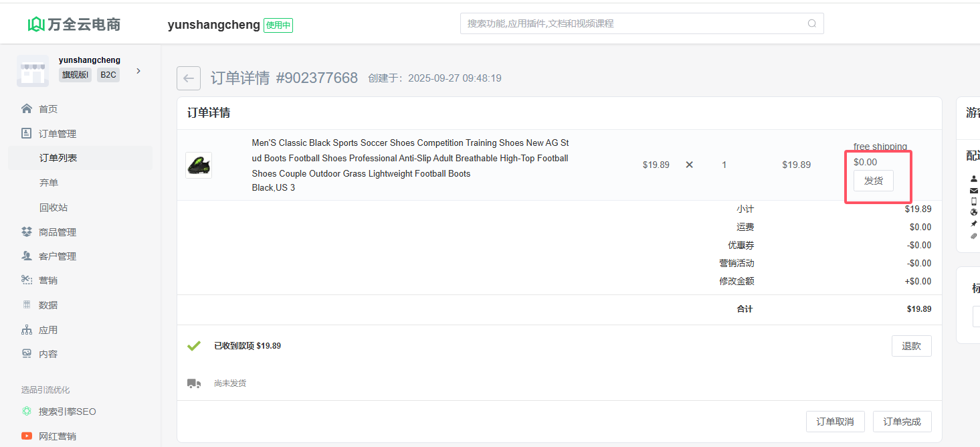Click the marketing scissors icon
980x447 pixels.
pyautogui.click(x=27, y=280)
